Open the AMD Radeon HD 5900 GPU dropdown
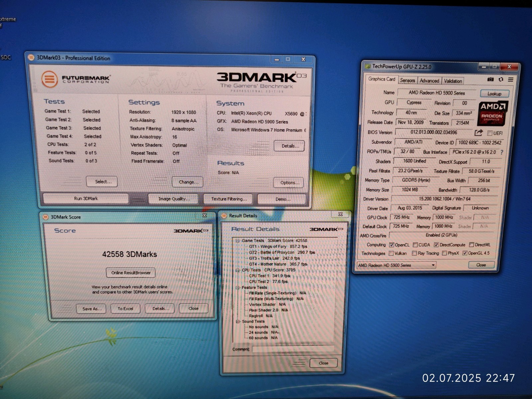Viewport: 532px width, 399px height. (396, 265)
